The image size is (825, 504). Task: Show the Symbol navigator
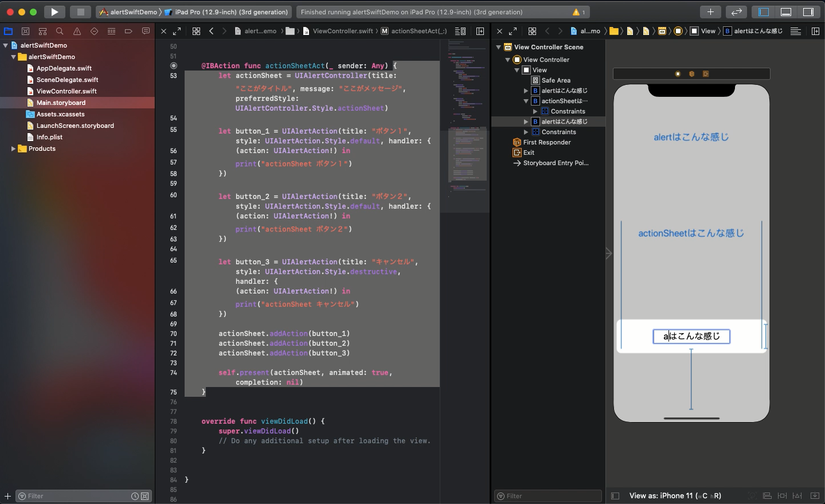pyautogui.click(x=42, y=31)
